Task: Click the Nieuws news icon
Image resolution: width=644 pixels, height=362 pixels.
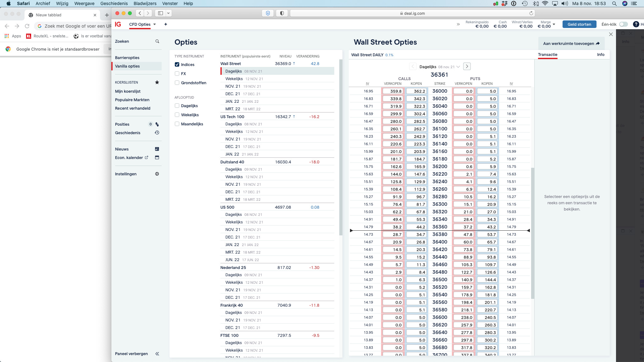Action: 157,149
